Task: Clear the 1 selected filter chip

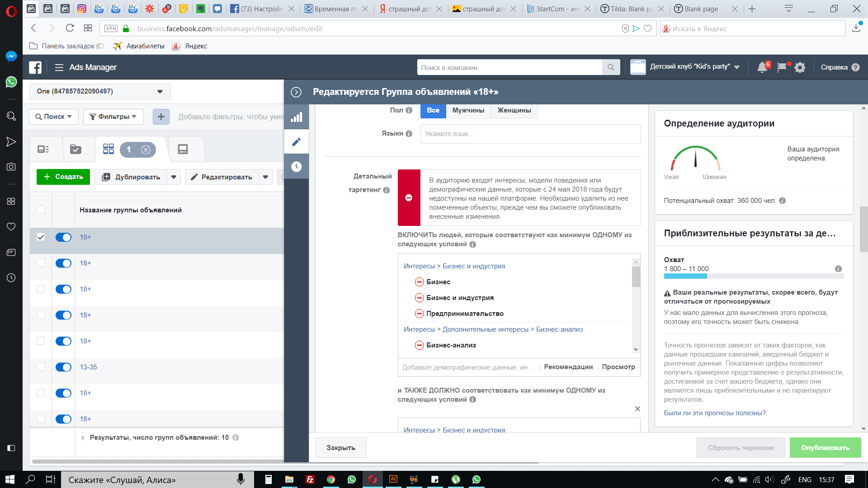Action: click(146, 150)
